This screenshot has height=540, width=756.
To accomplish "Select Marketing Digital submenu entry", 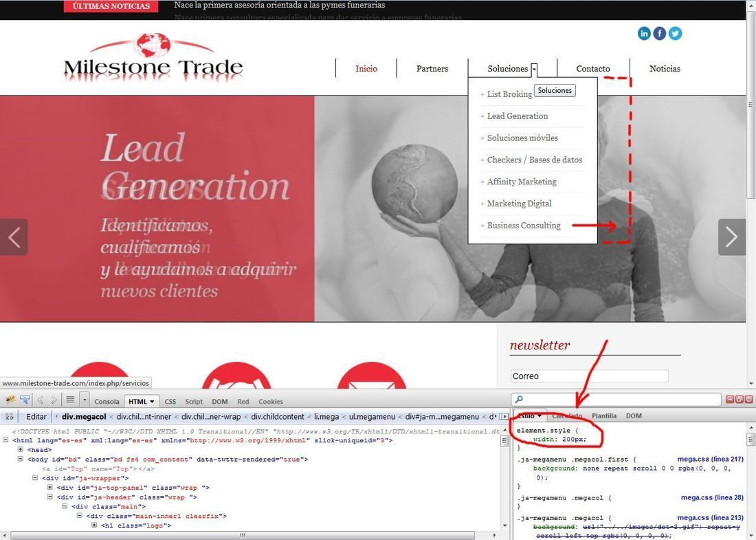I will tap(519, 204).
